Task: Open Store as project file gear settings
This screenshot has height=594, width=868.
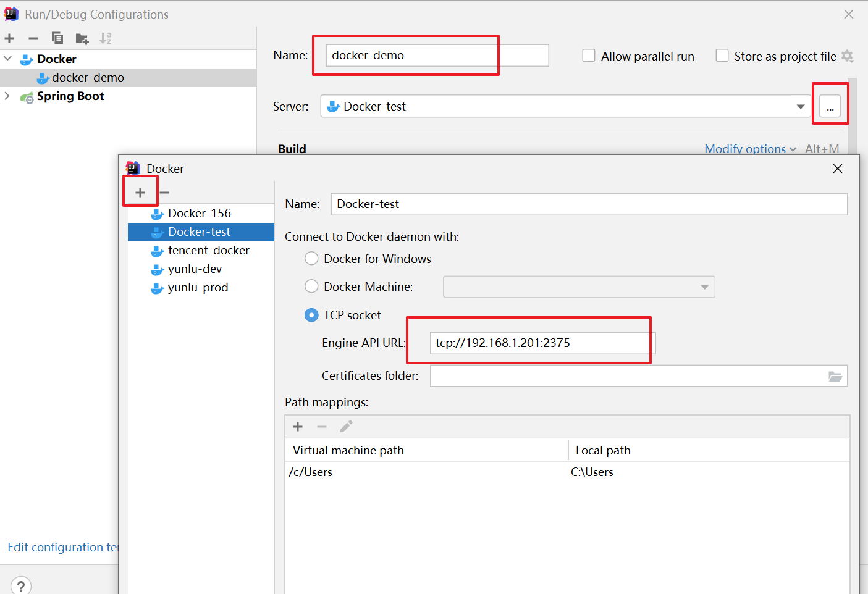Action: click(x=848, y=56)
